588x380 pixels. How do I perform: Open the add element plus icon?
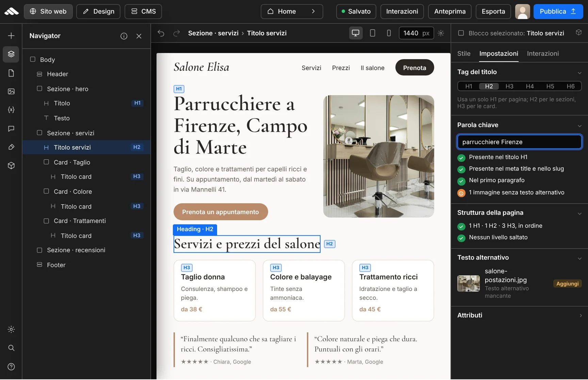(x=11, y=36)
